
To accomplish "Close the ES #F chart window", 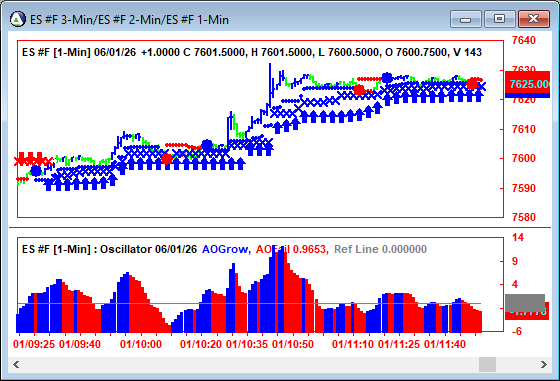I will 534,19.
